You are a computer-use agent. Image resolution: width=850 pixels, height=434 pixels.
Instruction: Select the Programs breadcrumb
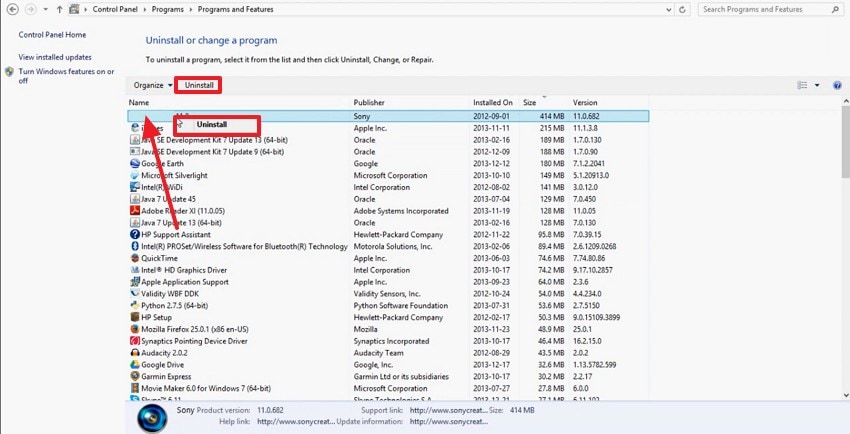click(x=167, y=9)
